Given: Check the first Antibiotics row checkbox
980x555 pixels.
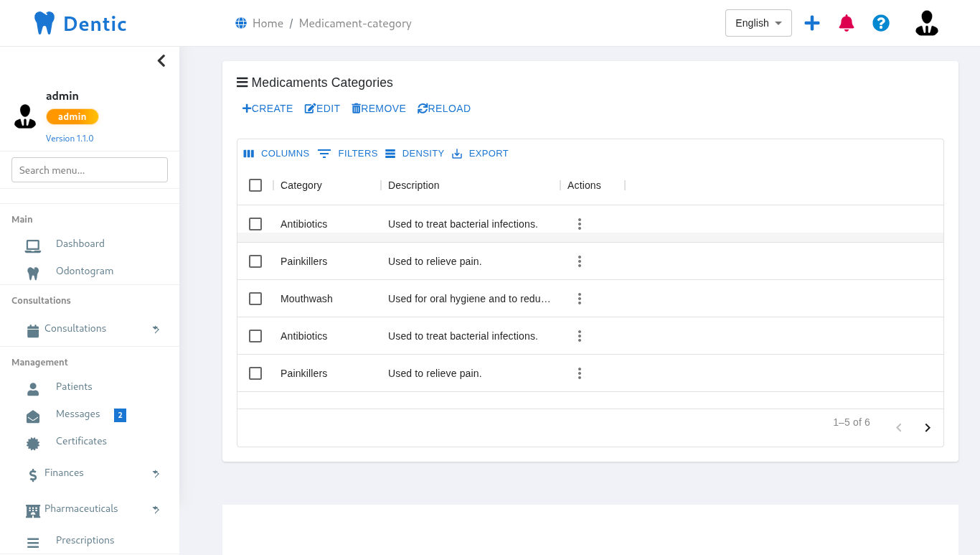Looking at the screenshot, I should pos(255,224).
